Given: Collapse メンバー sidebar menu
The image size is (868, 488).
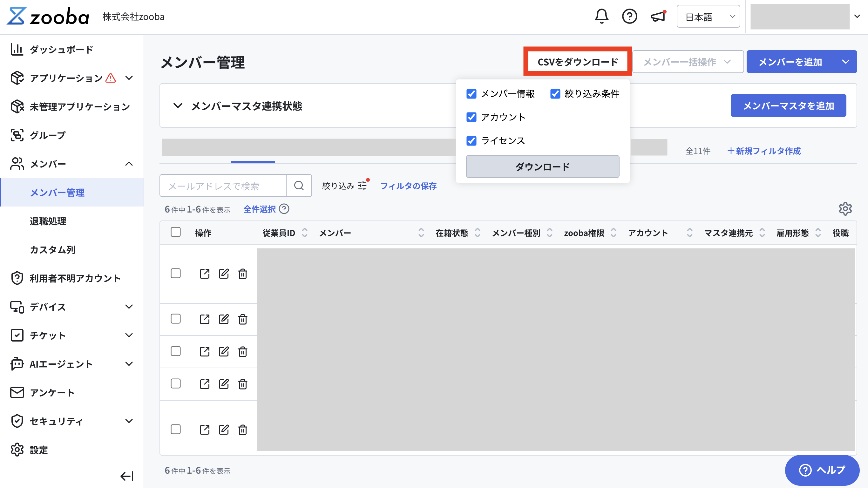Looking at the screenshot, I should [x=129, y=164].
